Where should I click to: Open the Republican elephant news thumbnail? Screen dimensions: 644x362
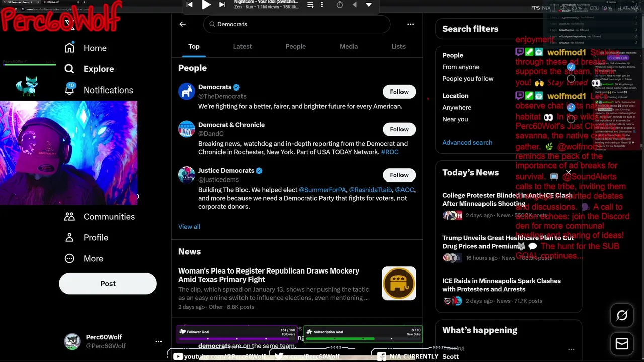point(399,284)
